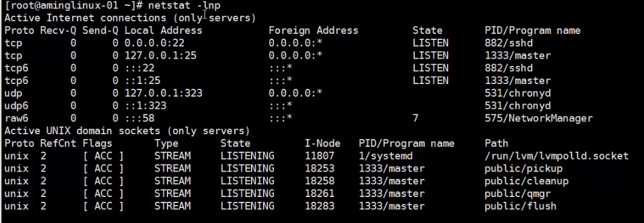Select local address "0.0.0.0:22"
This screenshot has width=644, height=223.
154,43
